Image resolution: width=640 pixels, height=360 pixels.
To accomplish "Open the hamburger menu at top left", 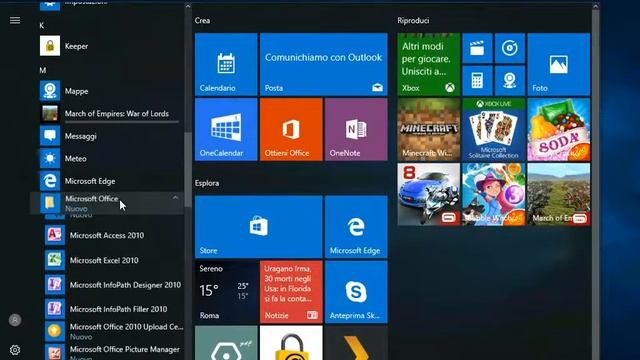I will (15, 20).
